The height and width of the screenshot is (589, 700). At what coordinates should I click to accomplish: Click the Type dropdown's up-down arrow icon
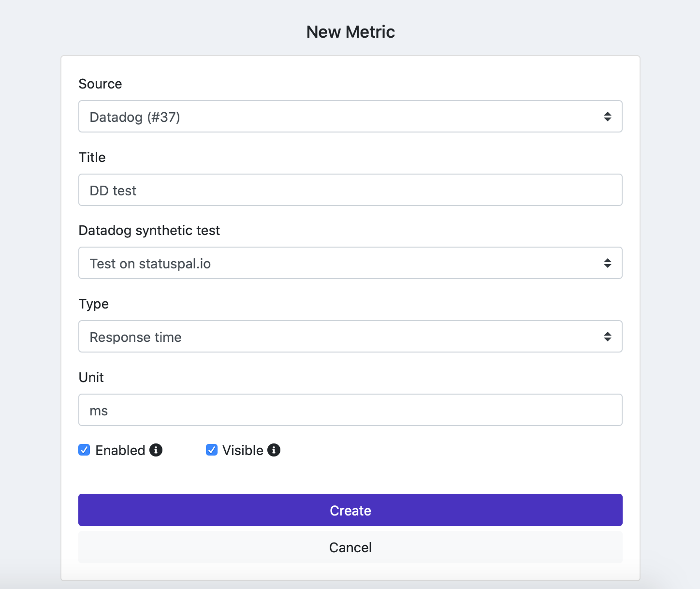(607, 337)
